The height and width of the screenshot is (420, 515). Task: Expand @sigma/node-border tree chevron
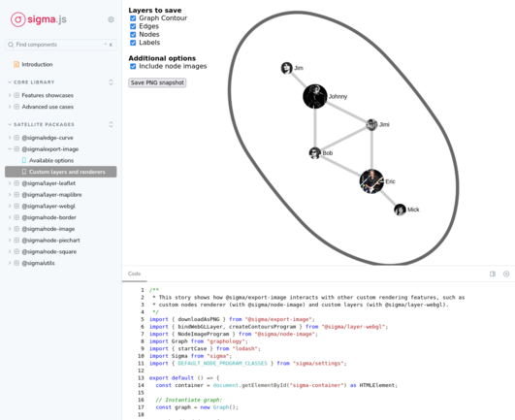point(10,217)
